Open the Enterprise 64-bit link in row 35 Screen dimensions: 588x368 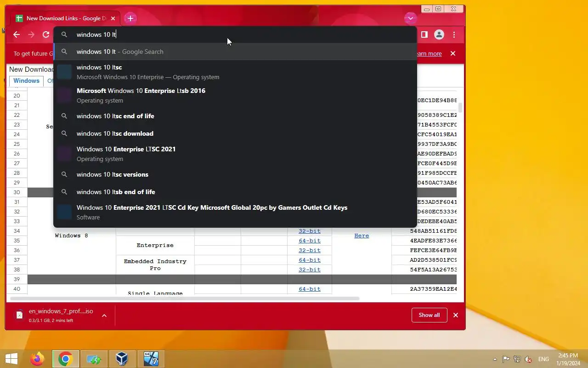click(x=310, y=241)
